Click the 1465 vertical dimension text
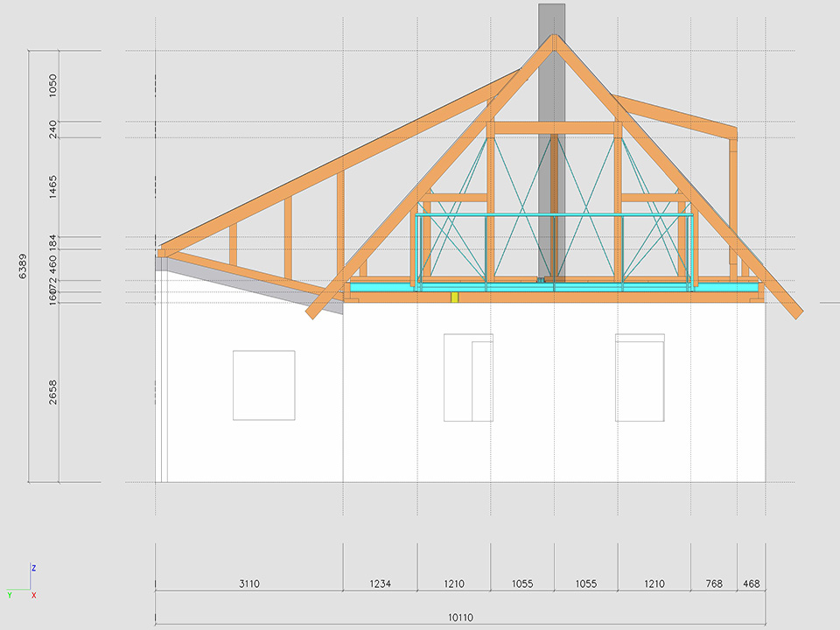 click(x=53, y=187)
